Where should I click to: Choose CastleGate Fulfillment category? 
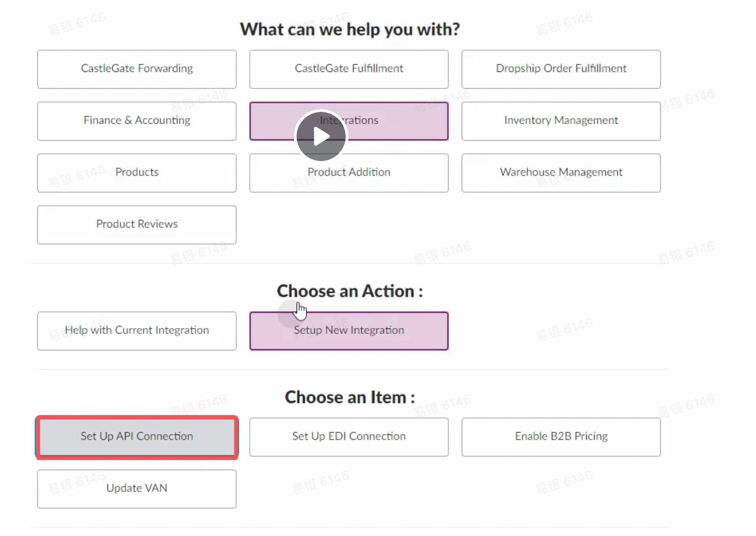point(348,69)
